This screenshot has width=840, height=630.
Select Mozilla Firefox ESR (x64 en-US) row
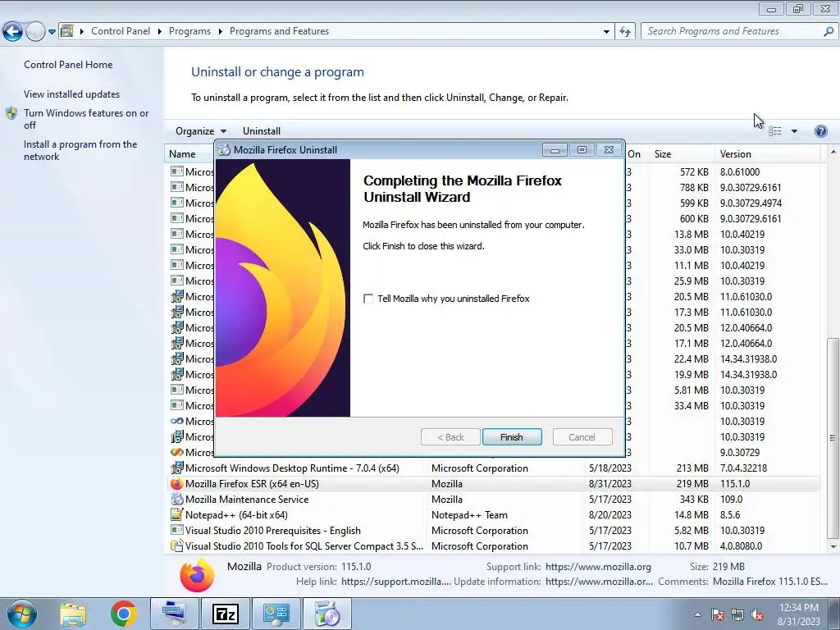(x=493, y=484)
